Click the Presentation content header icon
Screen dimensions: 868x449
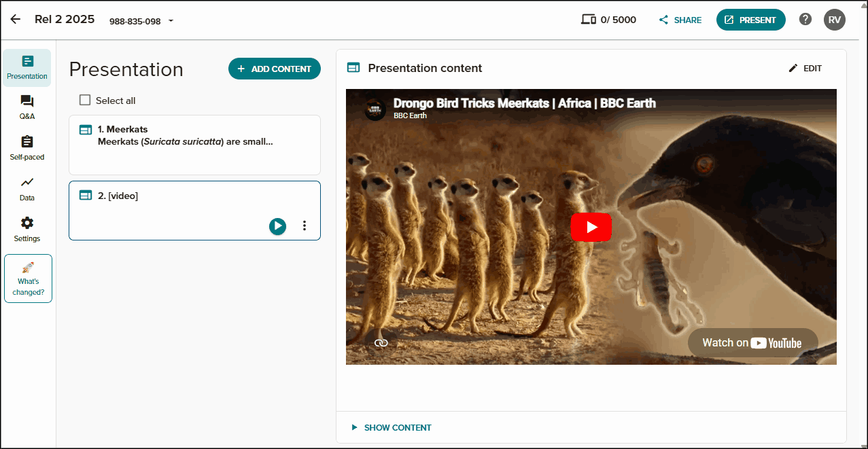pyautogui.click(x=353, y=68)
